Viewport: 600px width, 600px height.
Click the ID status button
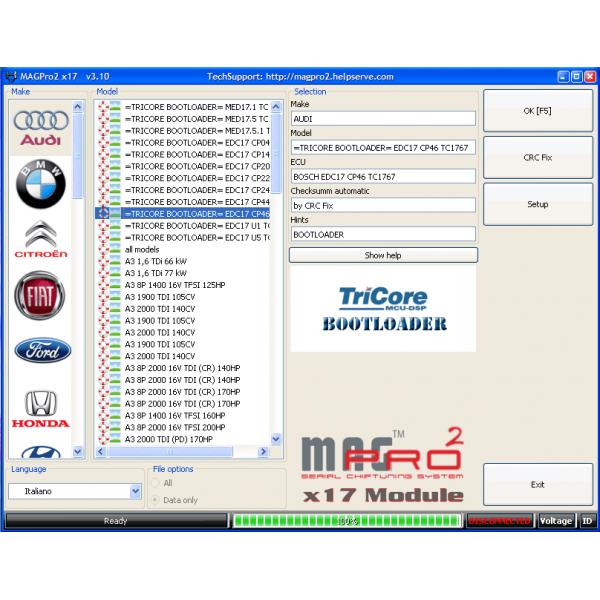pyautogui.click(x=587, y=521)
